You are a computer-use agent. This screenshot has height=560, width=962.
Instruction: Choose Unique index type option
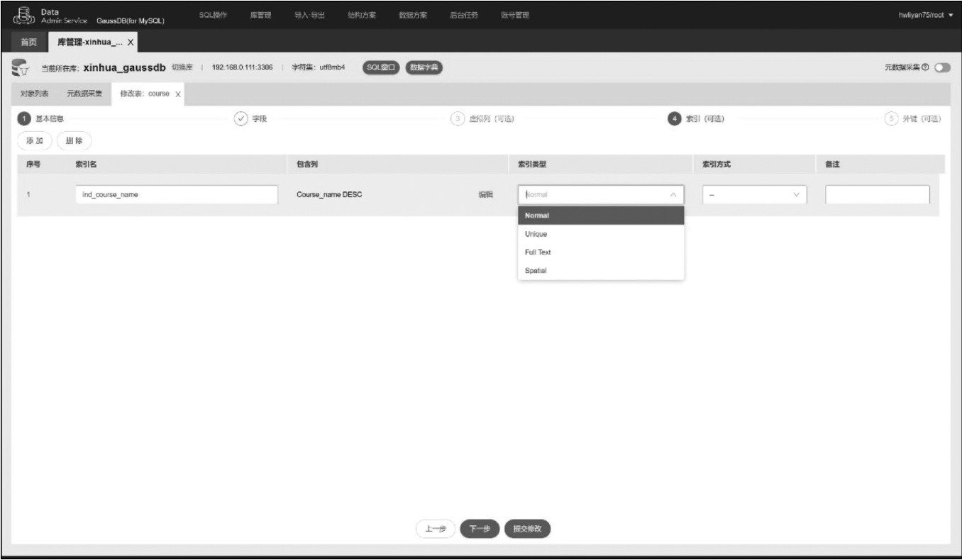(x=601, y=234)
